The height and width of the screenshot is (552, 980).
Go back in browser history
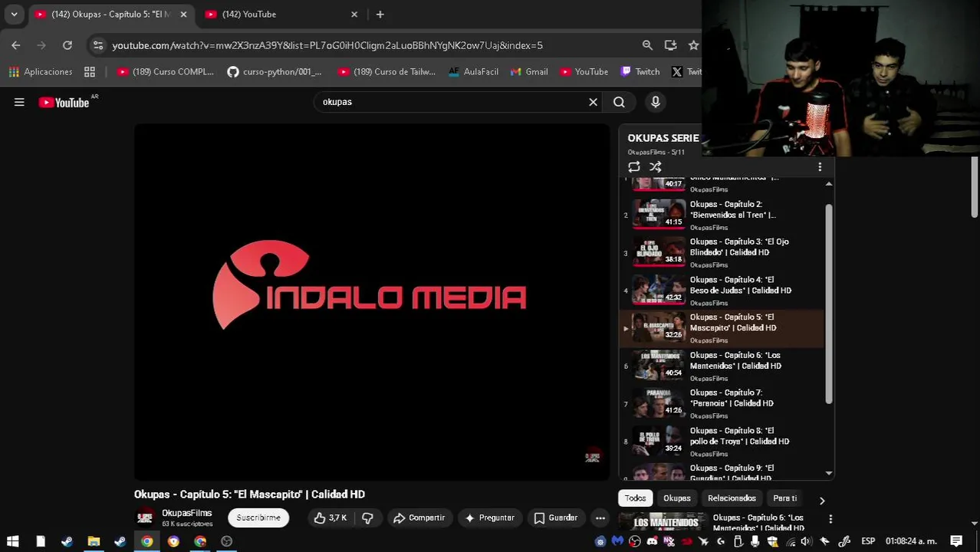point(16,45)
